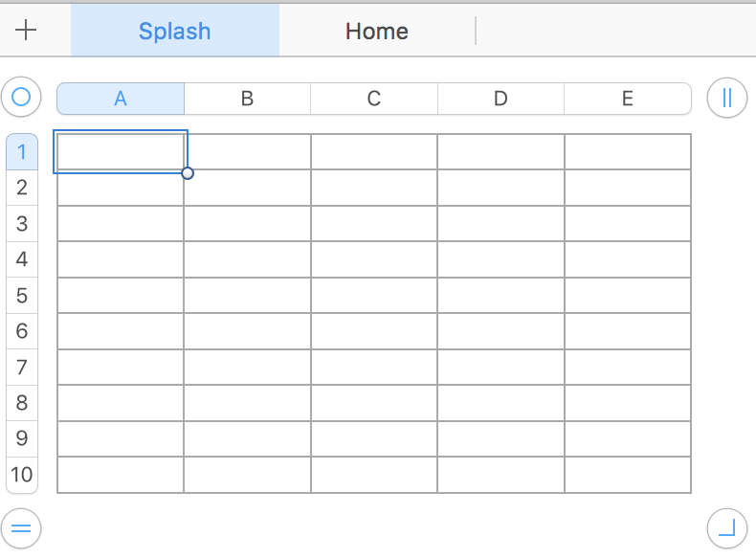Select column D header
The image size is (756, 559).
click(x=500, y=99)
